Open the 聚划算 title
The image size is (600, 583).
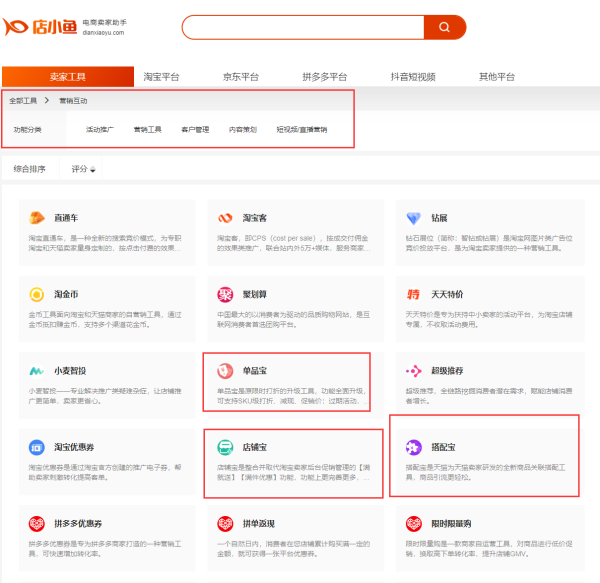point(255,294)
